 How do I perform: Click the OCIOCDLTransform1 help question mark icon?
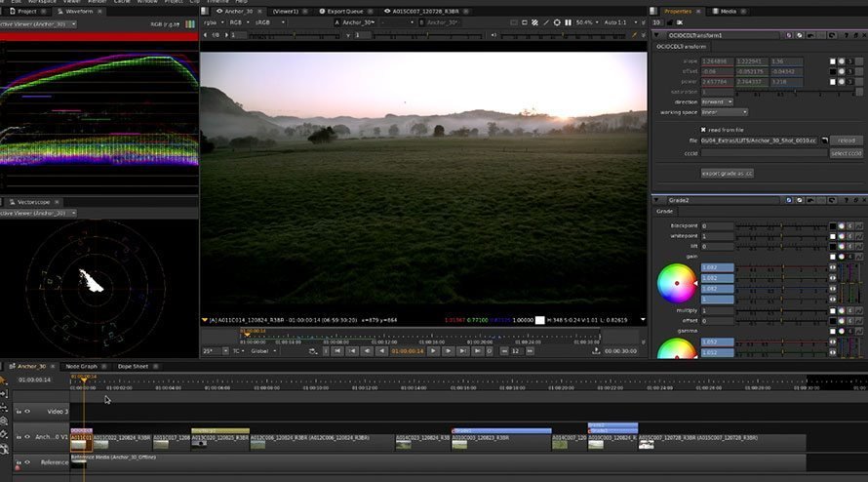coord(847,35)
